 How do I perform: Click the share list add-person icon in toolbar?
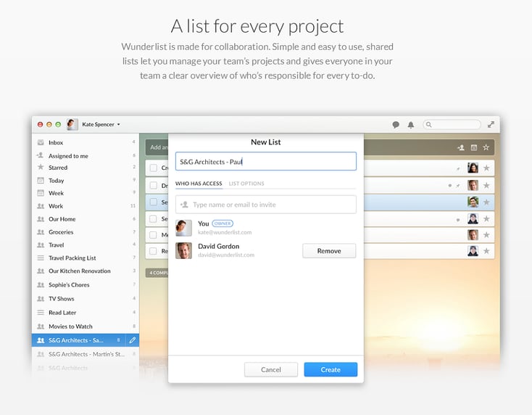pos(461,147)
